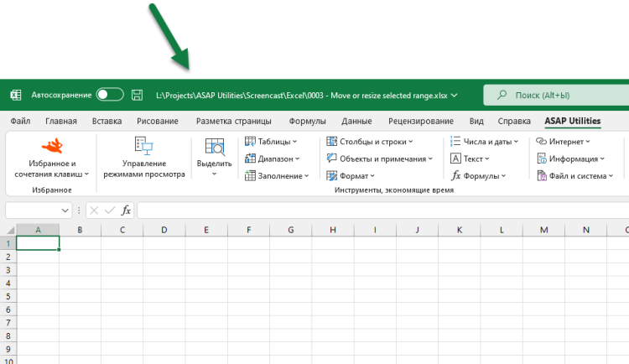Click the Select All corner triangle
The height and width of the screenshot is (364, 629).
(x=10, y=230)
